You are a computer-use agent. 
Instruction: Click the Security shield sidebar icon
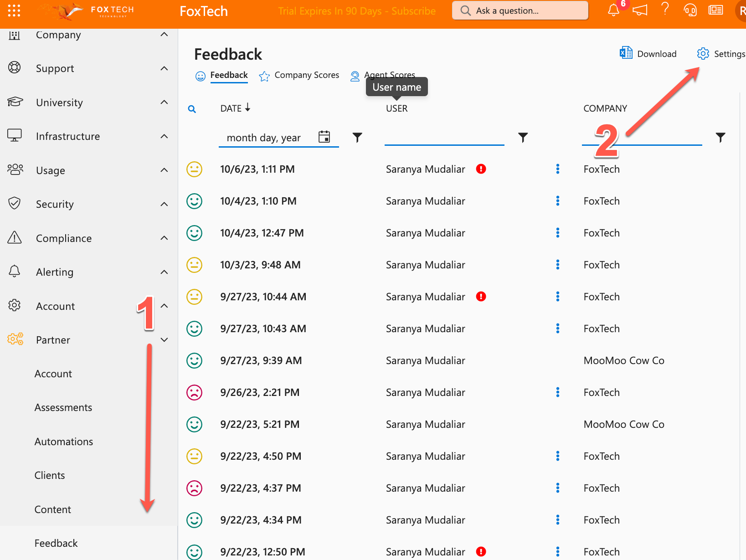coord(15,204)
